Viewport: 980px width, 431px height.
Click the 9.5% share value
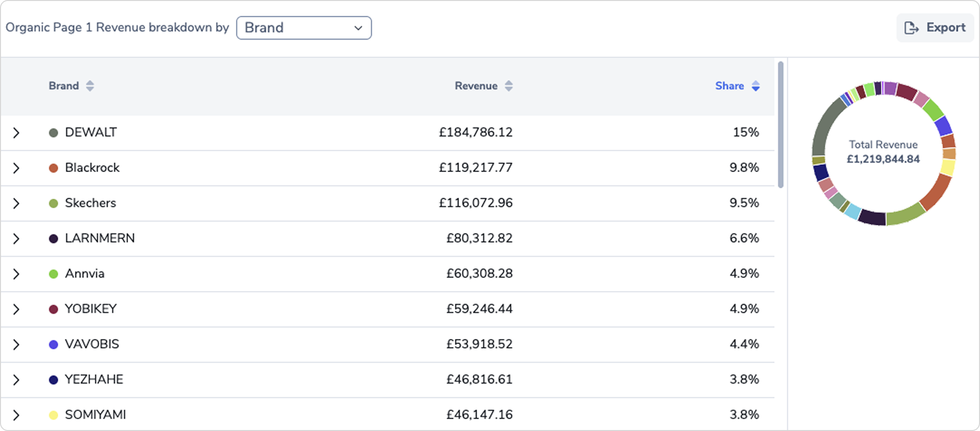coord(744,203)
